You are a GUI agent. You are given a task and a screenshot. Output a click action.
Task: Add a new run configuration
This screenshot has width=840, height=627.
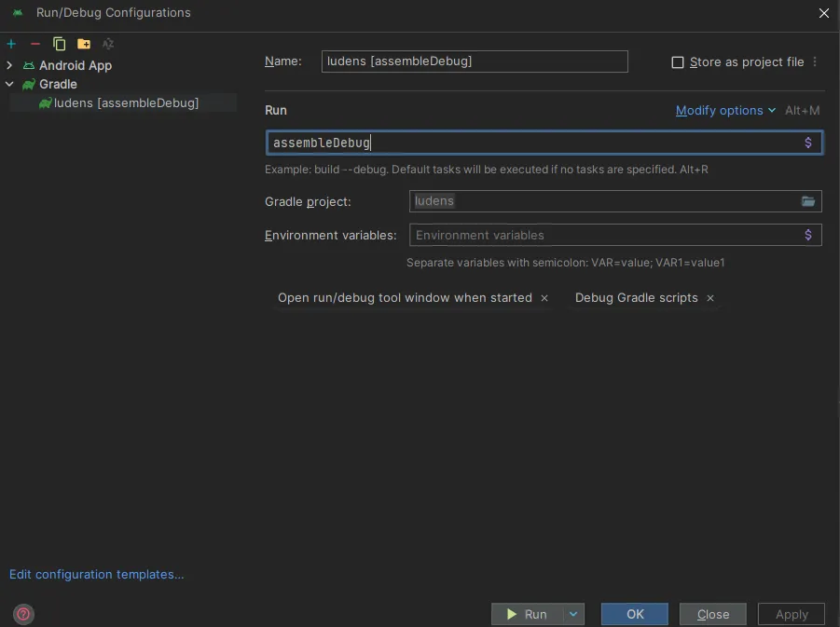[10, 44]
